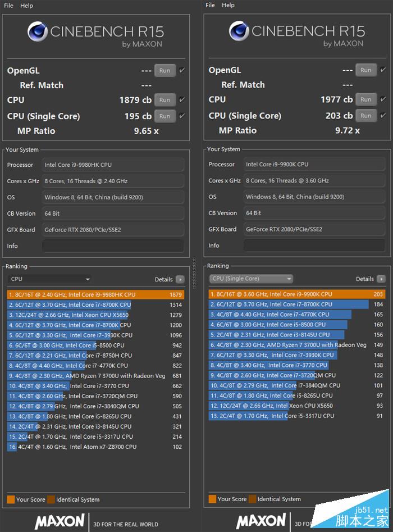The image size is (393, 532).
Task: Toggle CPU checkbox in right window
Action: (383, 99)
